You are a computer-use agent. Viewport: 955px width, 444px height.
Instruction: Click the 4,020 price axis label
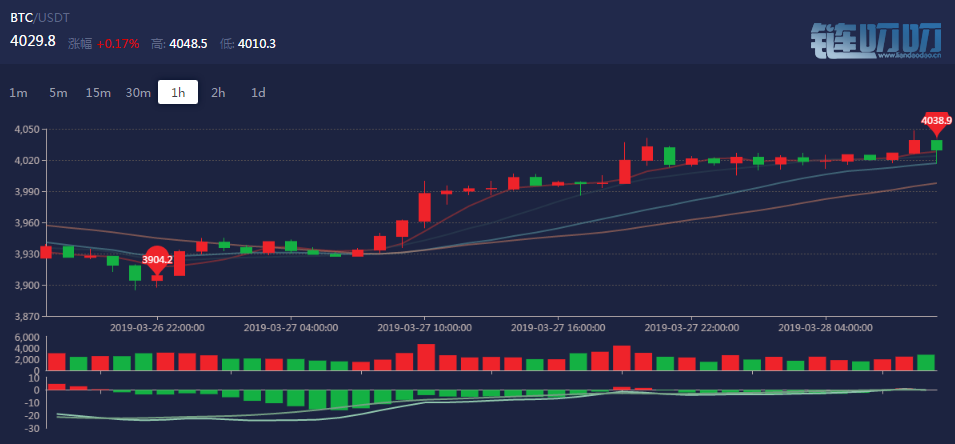27,160
